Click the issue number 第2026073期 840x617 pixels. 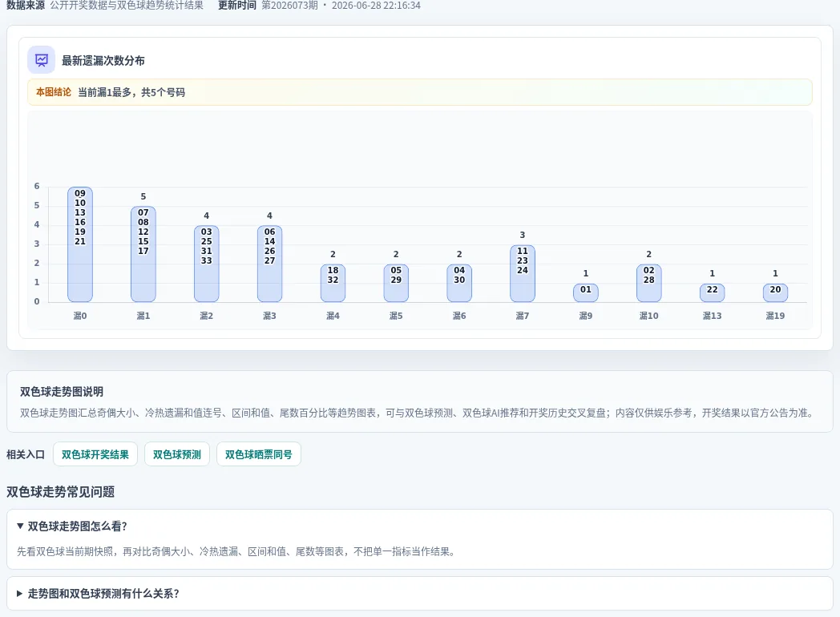coord(289,6)
